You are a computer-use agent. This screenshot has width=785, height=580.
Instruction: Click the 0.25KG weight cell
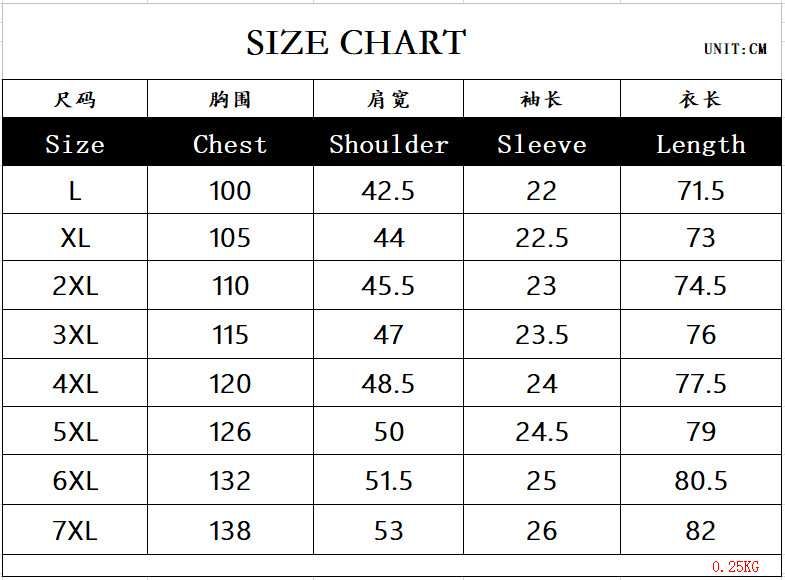735,567
